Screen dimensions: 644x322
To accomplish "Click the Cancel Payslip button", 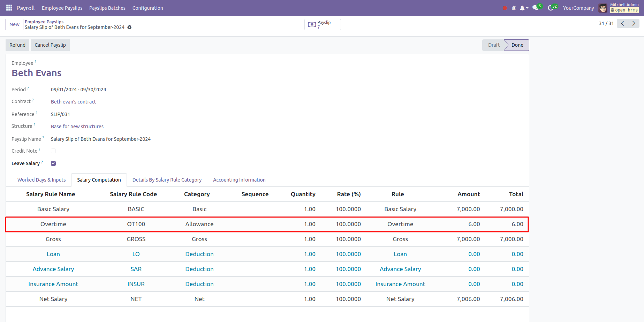I will click(50, 45).
